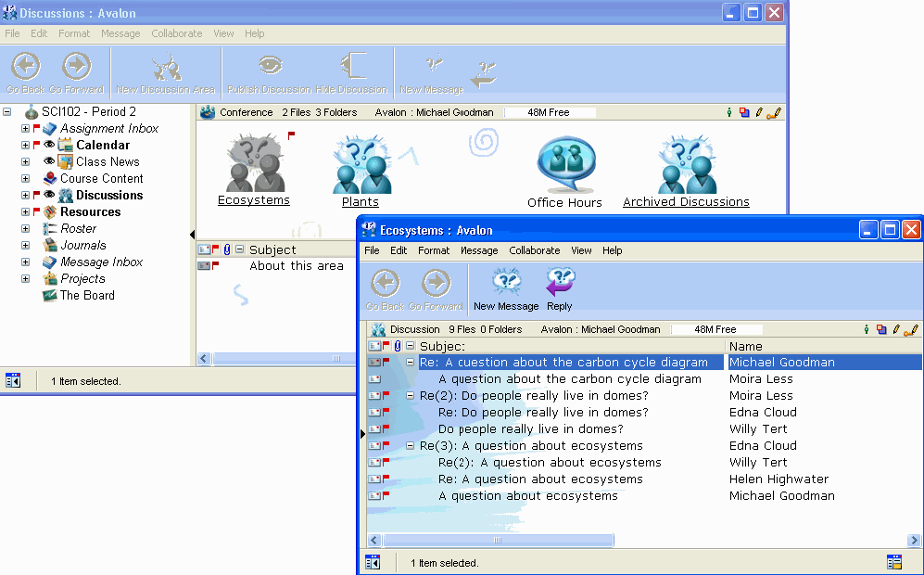The width and height of the screenshot is (924, 575).
Task: Open the Format menu in Ecosystems window
Action: click(x=433, y=250)
